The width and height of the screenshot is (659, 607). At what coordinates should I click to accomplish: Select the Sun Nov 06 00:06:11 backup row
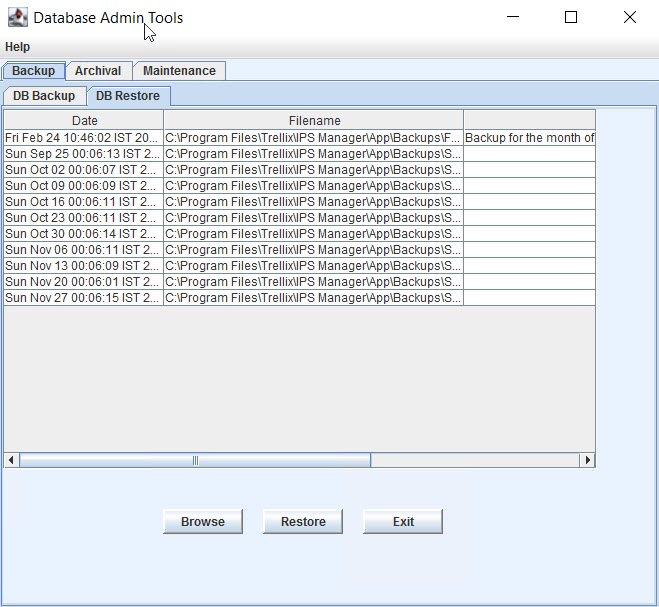299,250
